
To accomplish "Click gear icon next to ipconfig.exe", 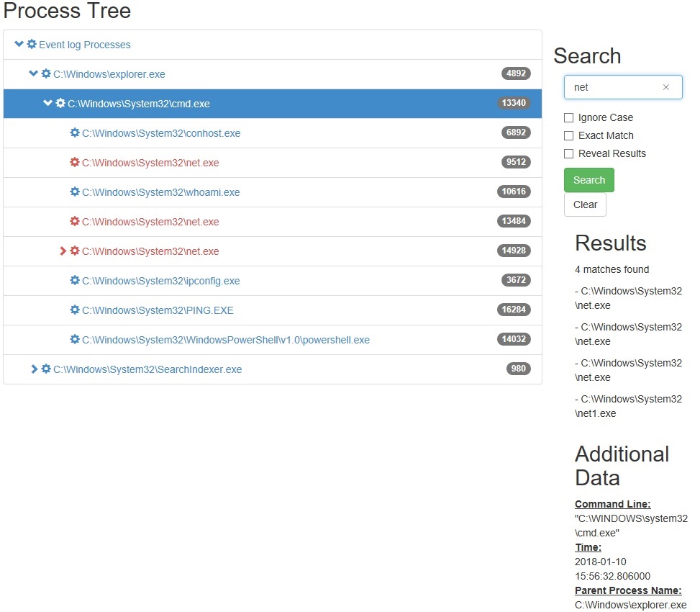I will (x=75, y=280).
